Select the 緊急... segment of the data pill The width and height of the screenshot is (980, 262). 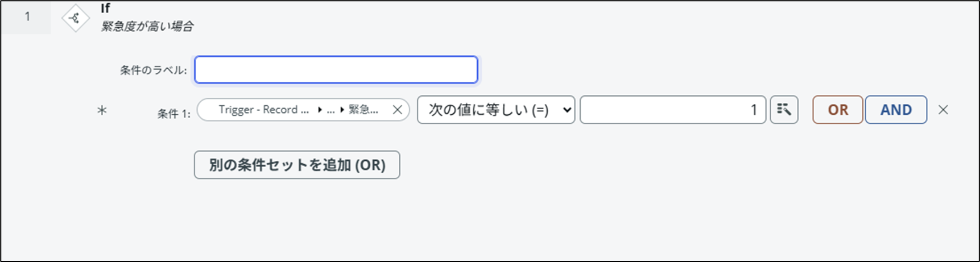pos(363,110)
